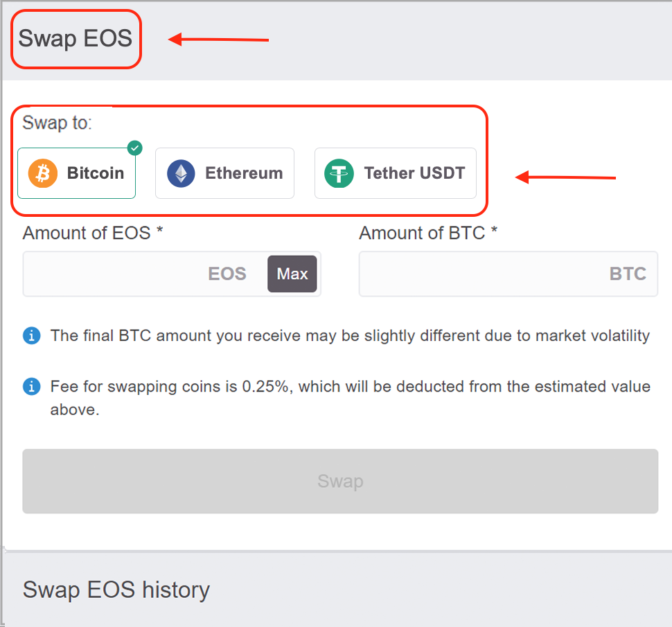Open the Swap EOS history section
Screen dimensions: 672x627
pyautogui.click(x=116, y=590)
